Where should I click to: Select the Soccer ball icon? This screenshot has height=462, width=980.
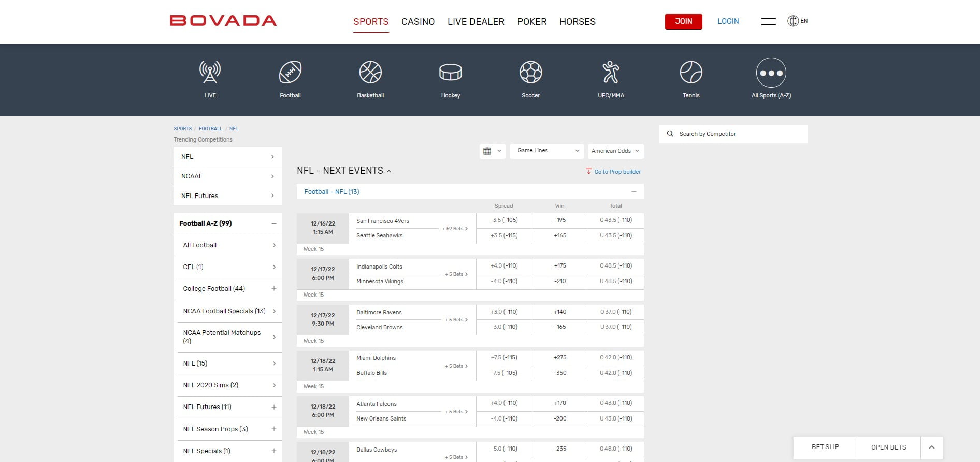[531, 73]
